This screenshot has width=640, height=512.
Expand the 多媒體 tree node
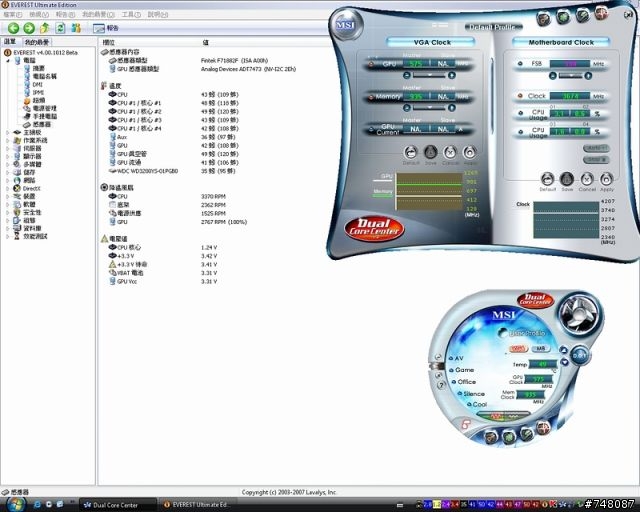pyautogui.click(x=7, y=165)
